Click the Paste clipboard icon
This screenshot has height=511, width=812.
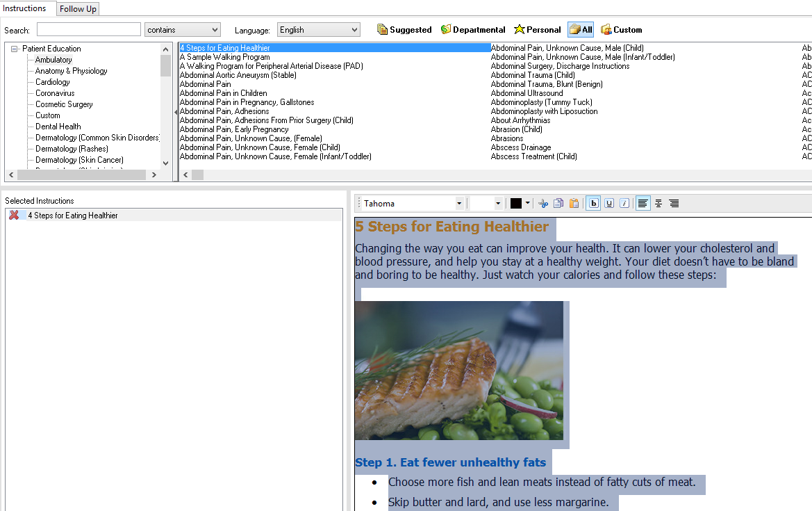[x=574, y=204]
